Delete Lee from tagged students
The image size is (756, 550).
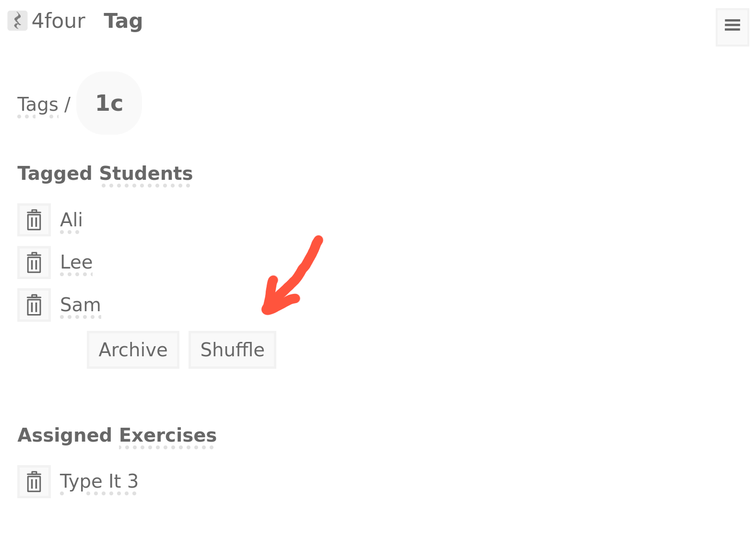click(34, 263)
